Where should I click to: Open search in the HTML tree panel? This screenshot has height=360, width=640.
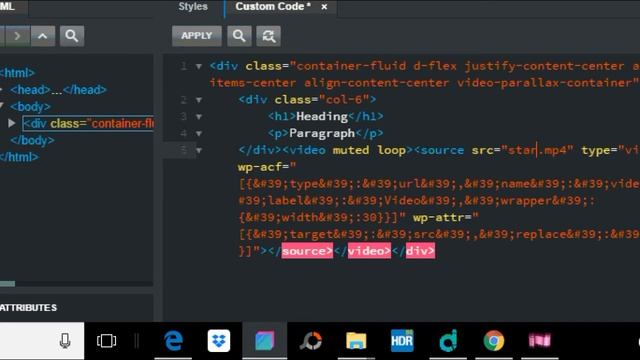pos(72,36)
